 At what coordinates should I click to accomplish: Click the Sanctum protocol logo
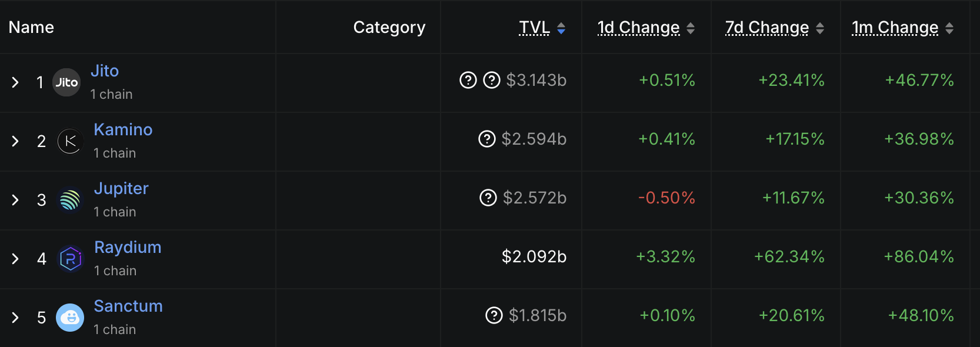click(70, 318)
